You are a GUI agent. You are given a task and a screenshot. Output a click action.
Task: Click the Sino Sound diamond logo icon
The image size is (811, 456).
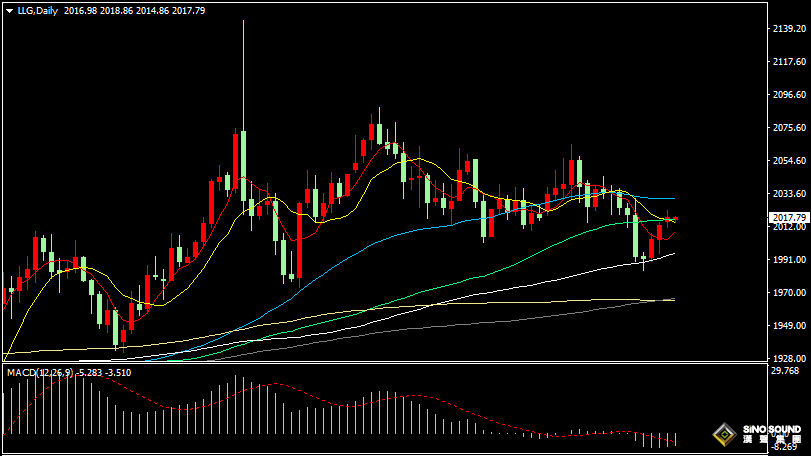click(x=723, y=435)
